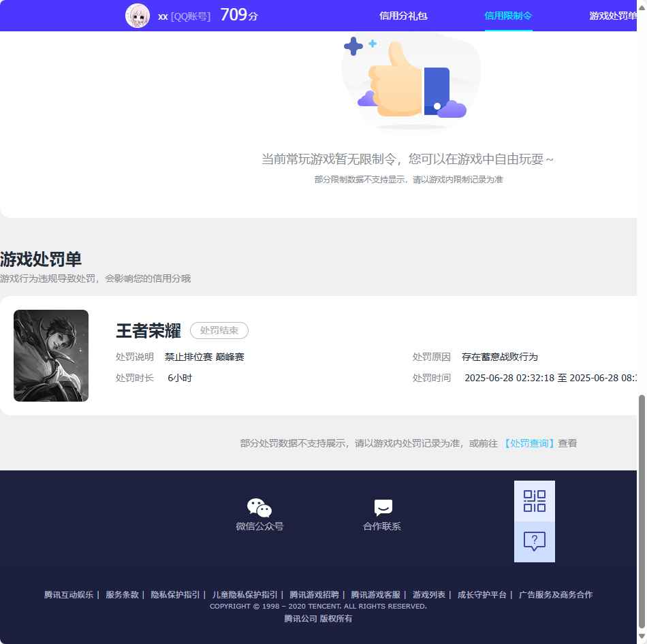Image resolution: width=647 pixels, height=644 pixels.
Task: Open the 服务条款 footer link
Action: point(122,594)
